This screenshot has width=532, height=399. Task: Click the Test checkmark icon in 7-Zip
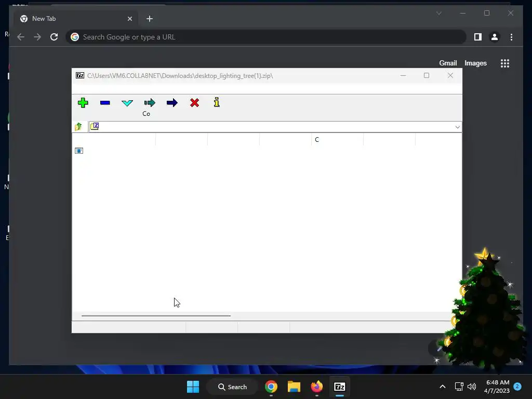(x=127, y=103)
